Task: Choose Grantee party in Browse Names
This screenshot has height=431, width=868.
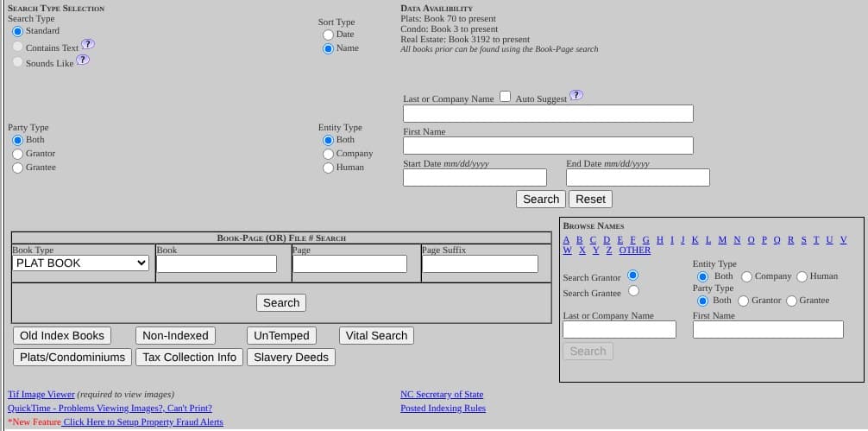Action: [791, 301]
